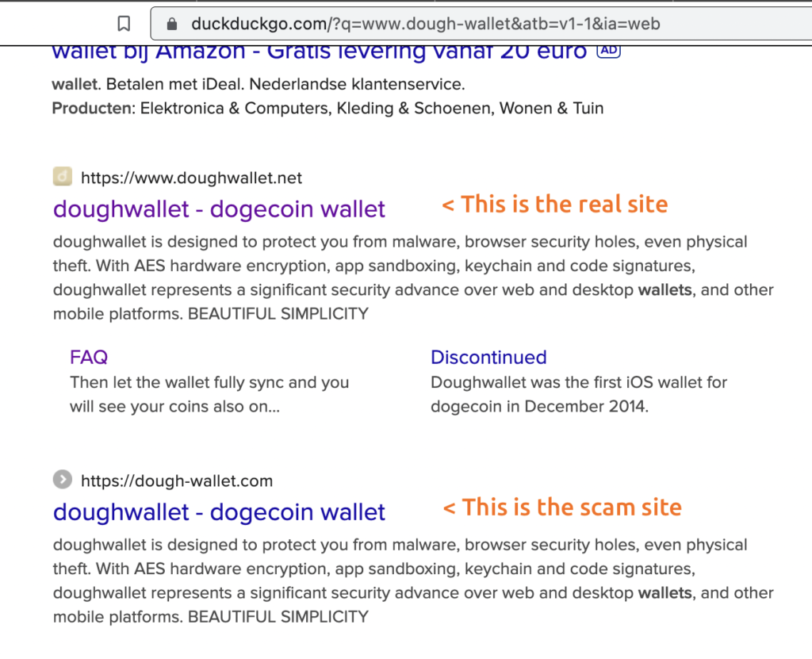Click the padlock icon in the address bar
This screenshot has width=812, height=659.
coord(171,23)
